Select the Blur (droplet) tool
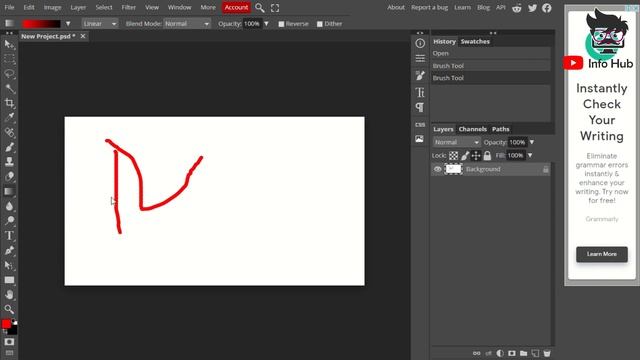Image resolution: width=640 pixels, height=360 pixels. pyautogui.click(x=9, y=206)
